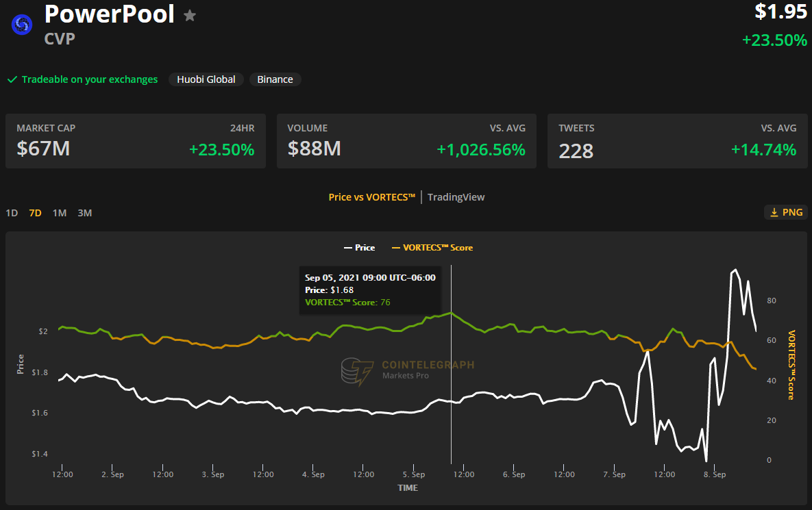Toggle the Price series in legend

coord(359,248)
